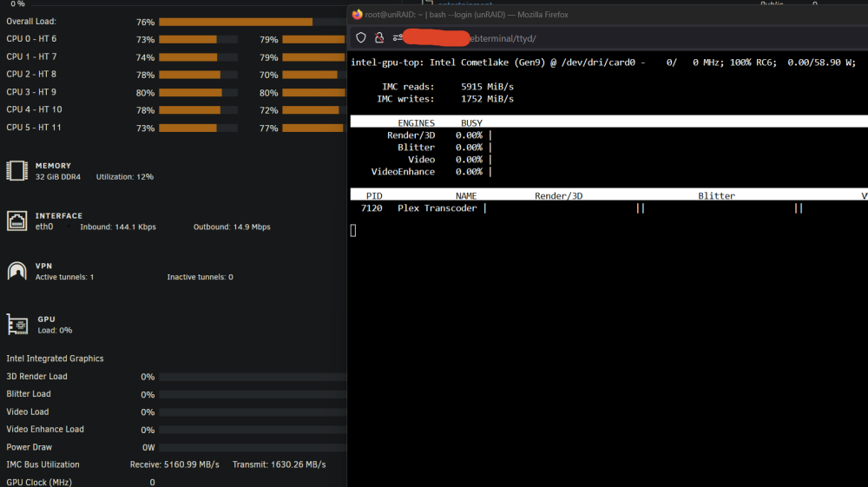The width and height of the screenshot is (868, 487).
Task: Click the VideoEnhance 0.00% engine row
Action: 431,172
